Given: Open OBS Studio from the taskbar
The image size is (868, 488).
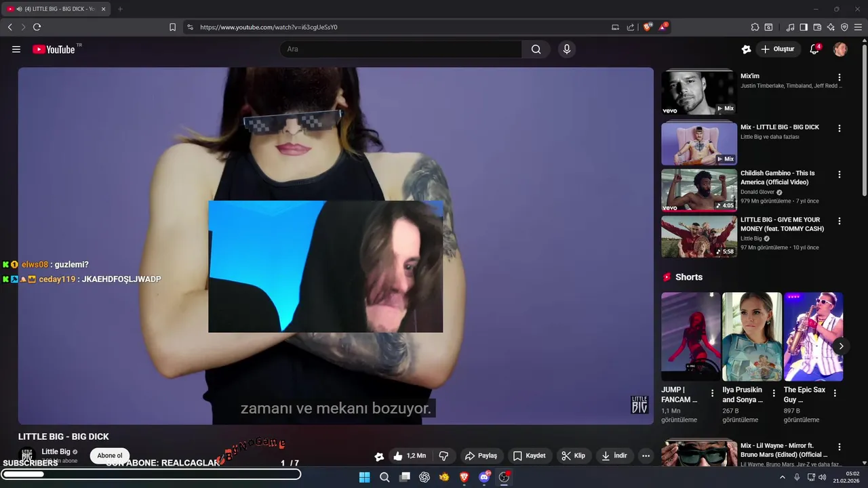Looking at the screenshot, I should coord(504,477).
